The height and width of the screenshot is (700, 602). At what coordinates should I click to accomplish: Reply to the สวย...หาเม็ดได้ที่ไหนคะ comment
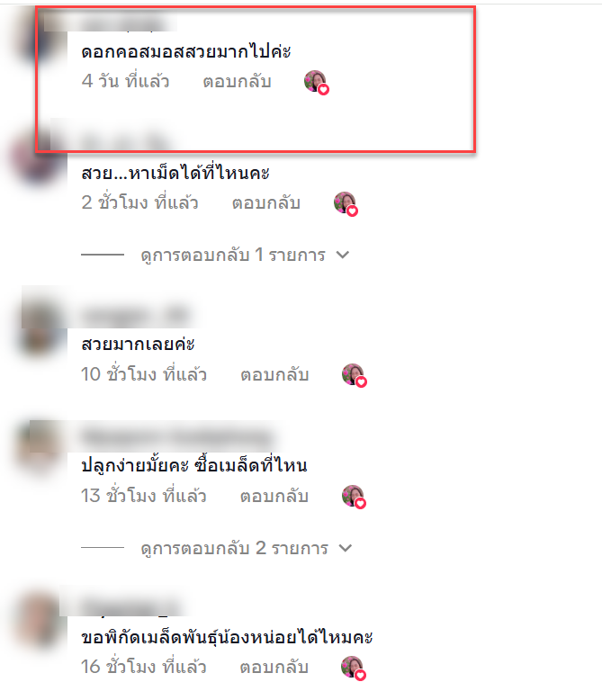(266, 203)
